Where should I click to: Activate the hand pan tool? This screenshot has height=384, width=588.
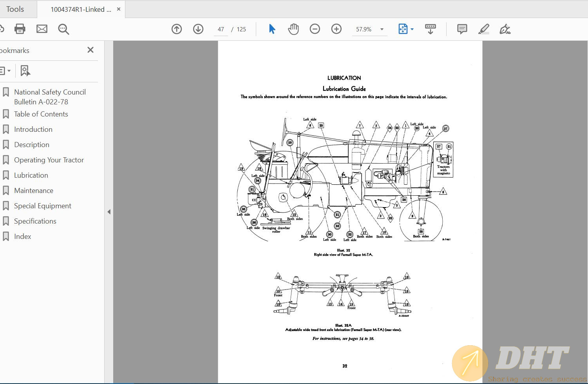pyautogui.click(x=293, y=29)
